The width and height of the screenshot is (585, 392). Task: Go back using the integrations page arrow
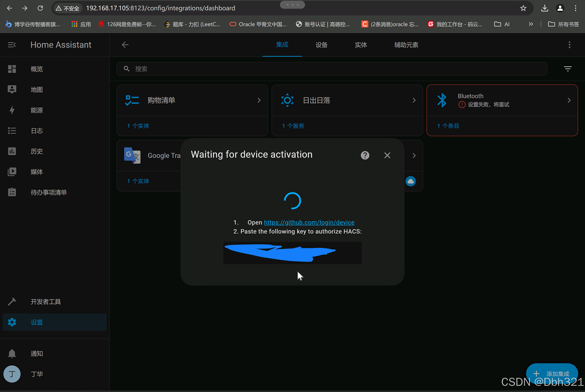125,45
